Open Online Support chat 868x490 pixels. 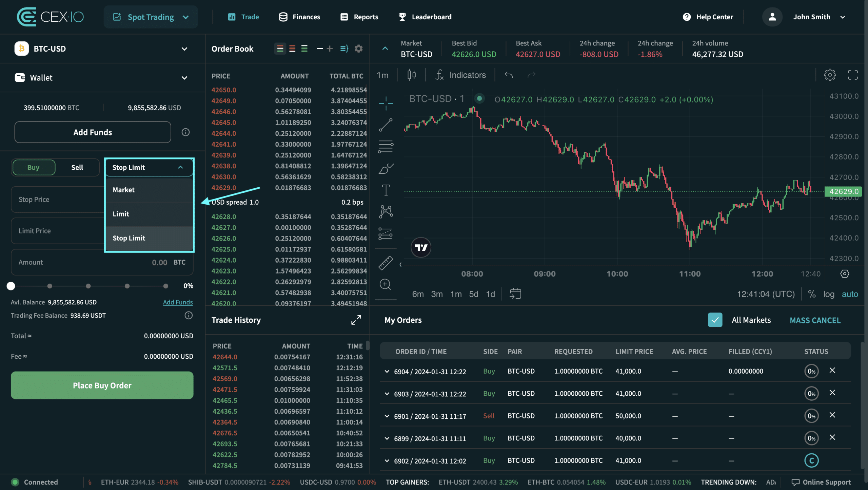click(821, 482)
